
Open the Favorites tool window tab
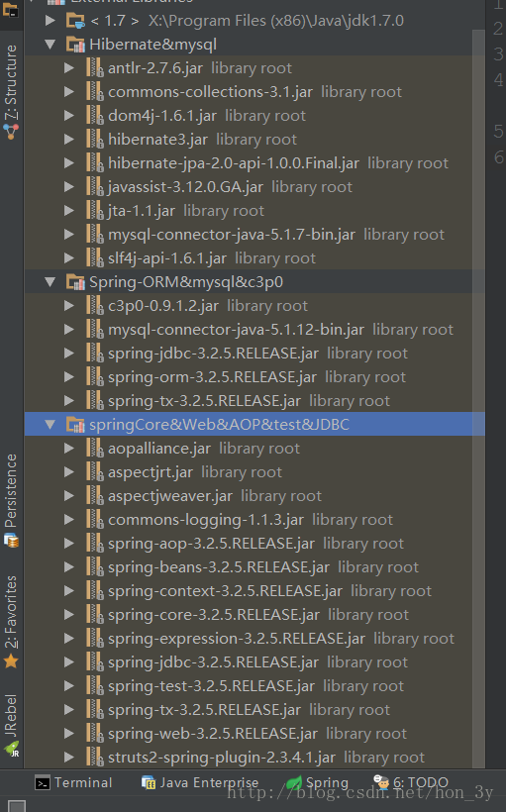11,622
